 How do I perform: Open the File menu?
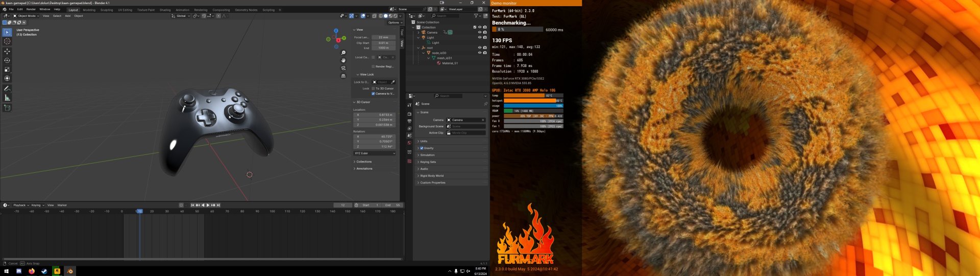11,9
